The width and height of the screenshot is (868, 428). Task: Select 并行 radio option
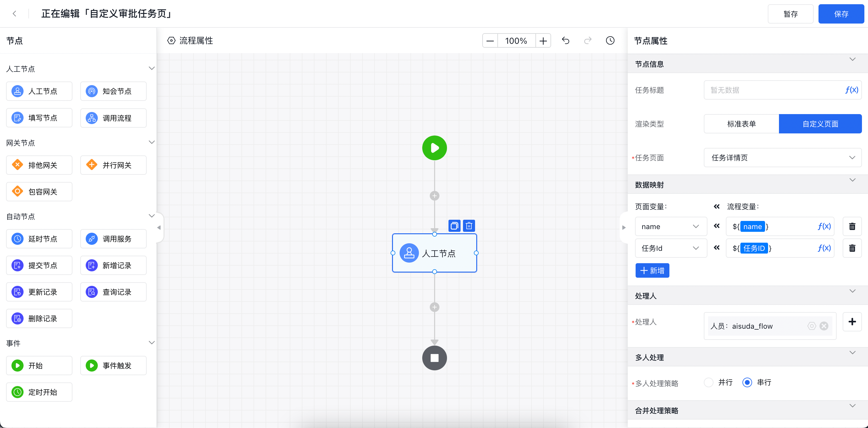point(709,382)
